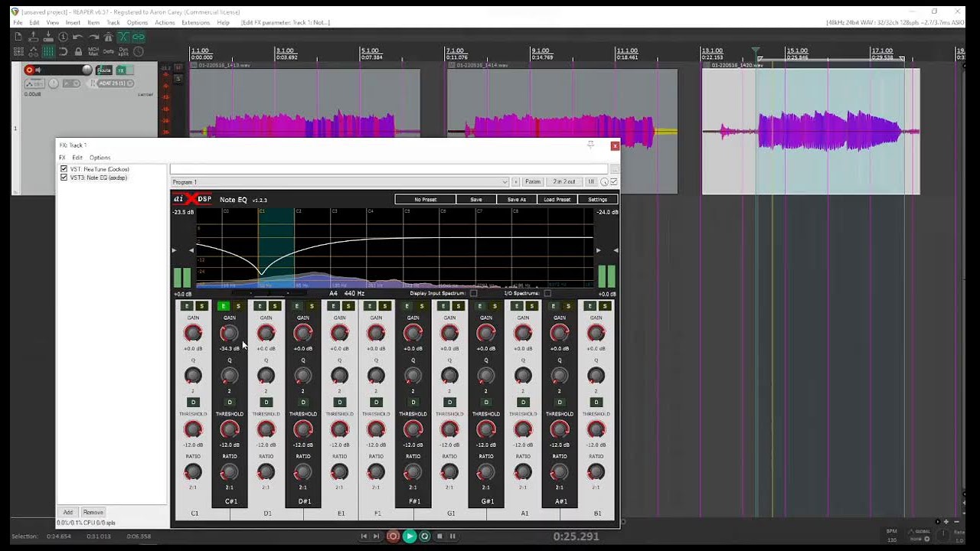This screenshot has height=551, width=980.
Task: Toggle envelope points move icon
Action: (x=33, y=52)
